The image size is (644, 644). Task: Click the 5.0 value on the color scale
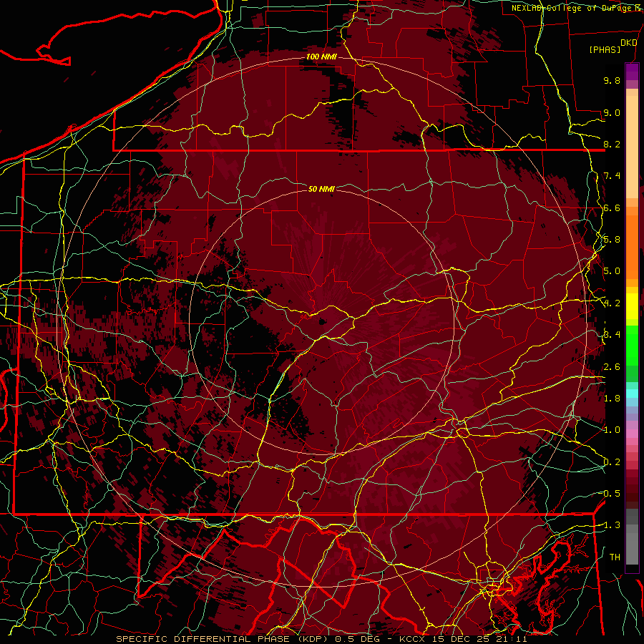[612, 271]
